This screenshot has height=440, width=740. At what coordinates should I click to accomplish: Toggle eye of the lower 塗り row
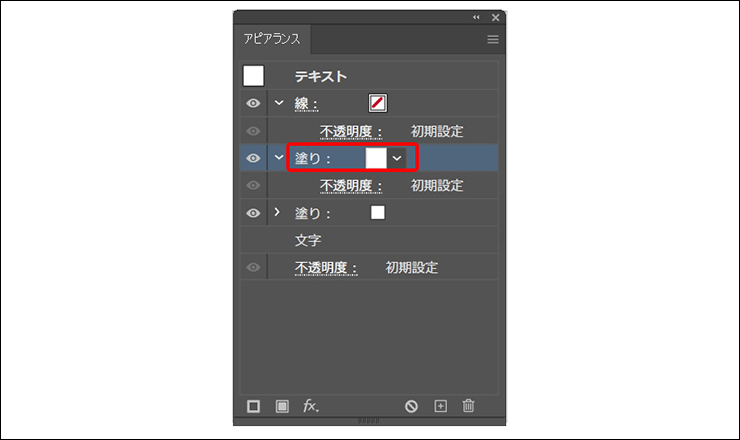[x=254, y=213]
